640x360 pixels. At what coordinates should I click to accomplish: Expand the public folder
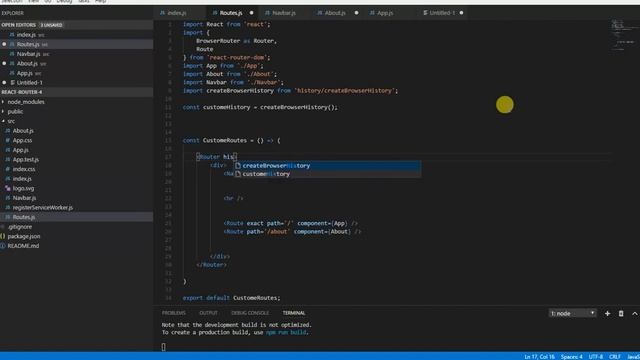[15, 111]
